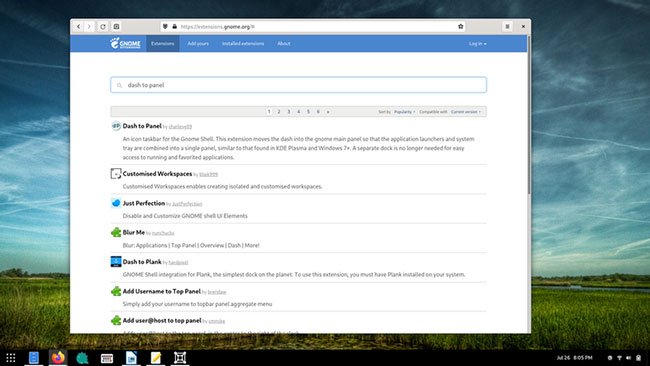Image resolution: width=650 pixels, height=366 pixels.
Task: Go to results page 3
Action: [x=289, y=111]
